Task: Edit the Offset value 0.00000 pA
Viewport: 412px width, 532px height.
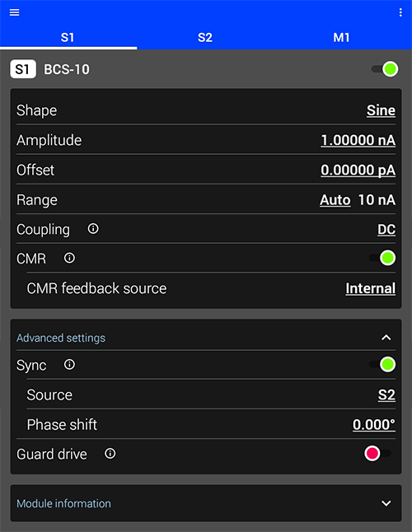Action: click(358, 170)
